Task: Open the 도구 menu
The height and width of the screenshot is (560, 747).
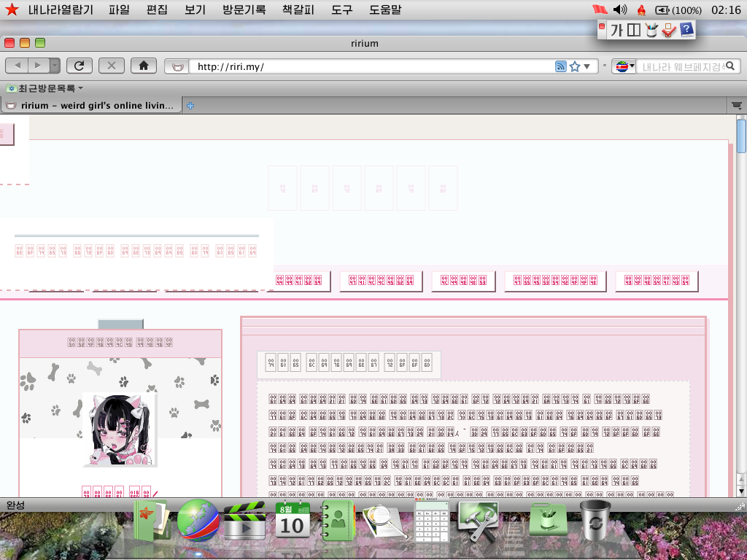Action: pos(341,9)
